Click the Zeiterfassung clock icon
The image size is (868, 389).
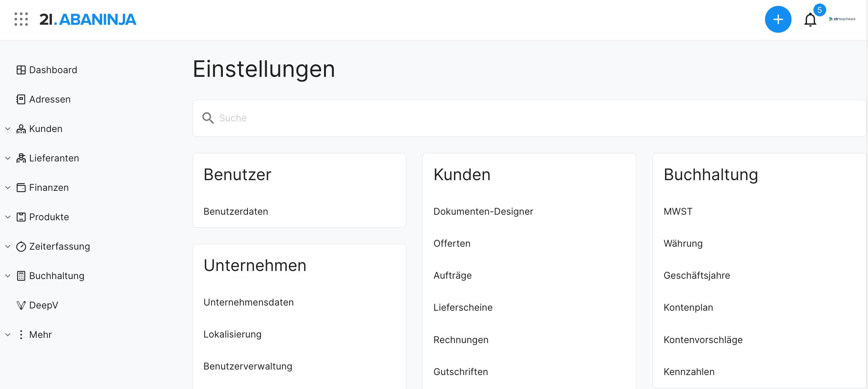click(x=21, y=246)
